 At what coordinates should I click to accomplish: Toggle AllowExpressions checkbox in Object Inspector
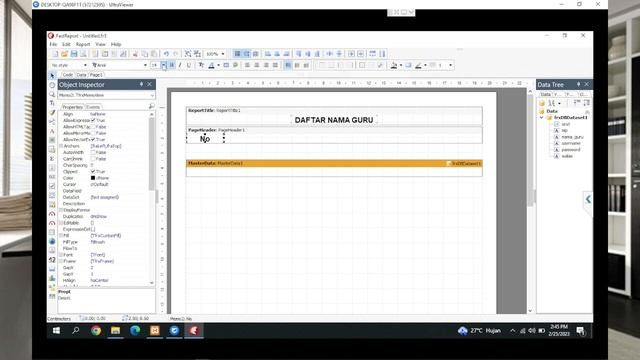pos(93,120)
